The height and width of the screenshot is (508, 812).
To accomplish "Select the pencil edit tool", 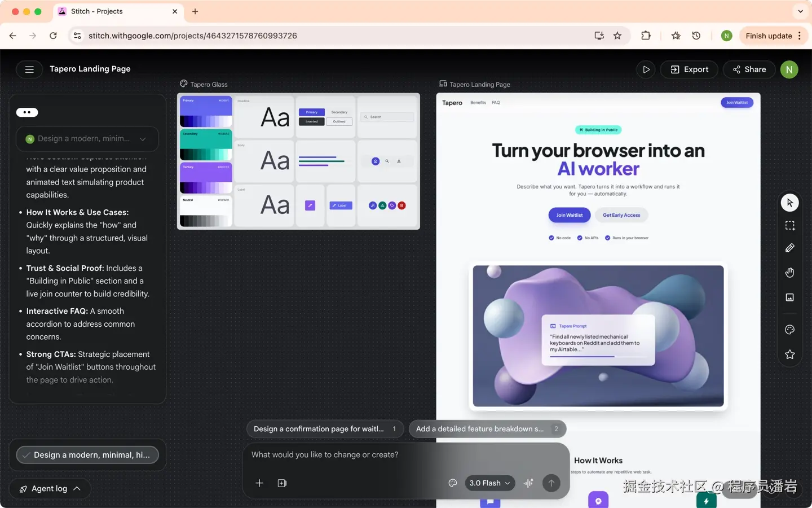I will coord(790,248).
